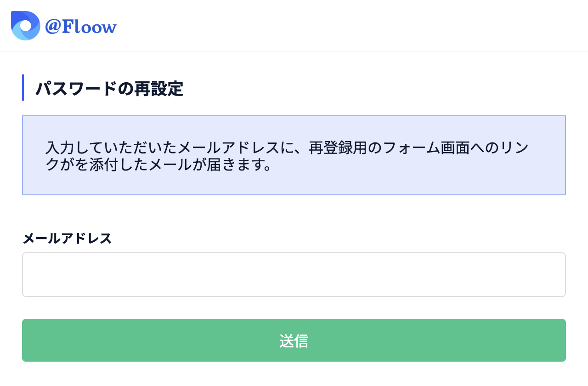Click the 送信 label text on the button
588x386 pixels.
point(294,341)
